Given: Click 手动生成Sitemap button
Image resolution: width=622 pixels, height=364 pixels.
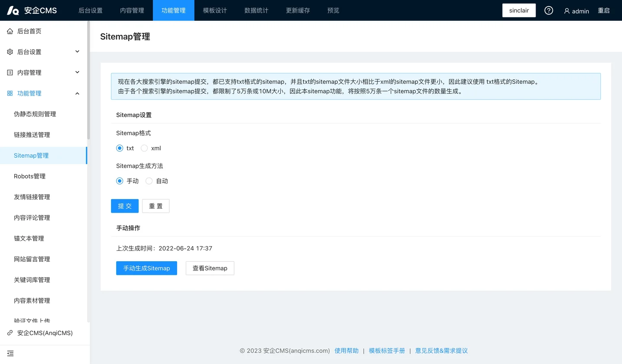Looking at the screenshot, I should click(146, 268).
